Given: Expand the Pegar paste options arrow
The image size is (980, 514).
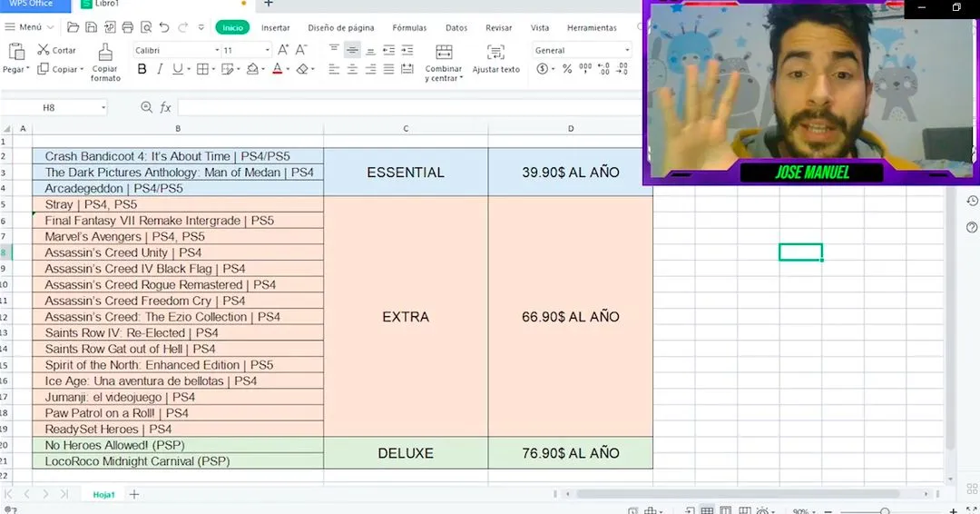Looking at the screenshot, I should [27, 69].
